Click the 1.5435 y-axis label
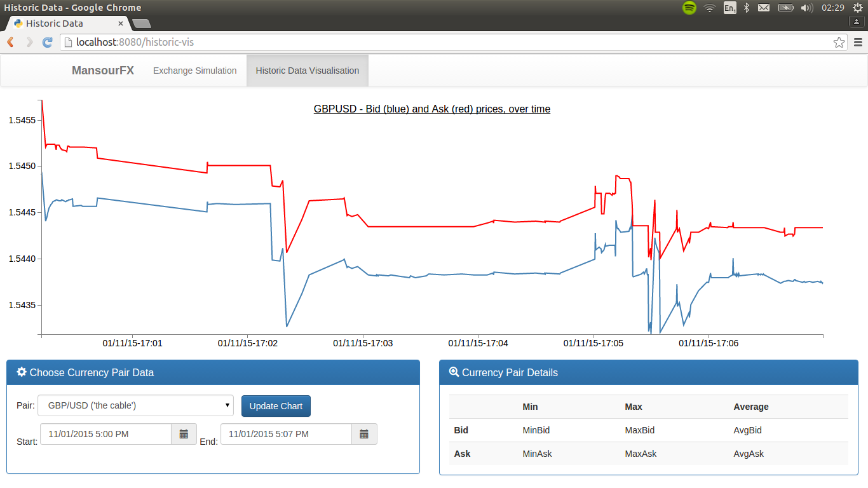868x488 pixels. (x=22, y=305)
